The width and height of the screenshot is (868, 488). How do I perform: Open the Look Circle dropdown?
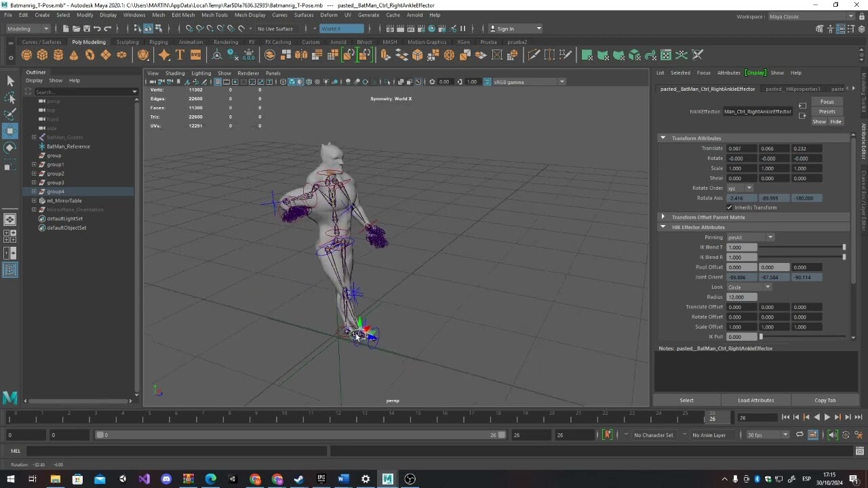[x=749, y=287]
